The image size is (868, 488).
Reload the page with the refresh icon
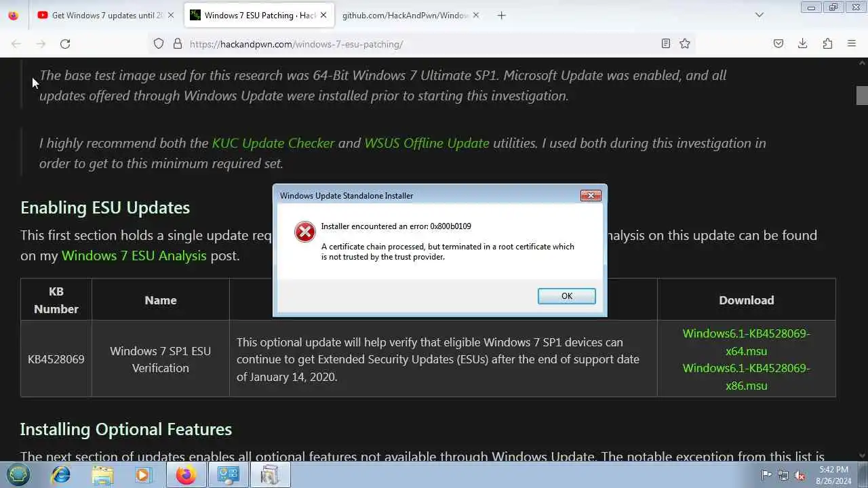65,44
